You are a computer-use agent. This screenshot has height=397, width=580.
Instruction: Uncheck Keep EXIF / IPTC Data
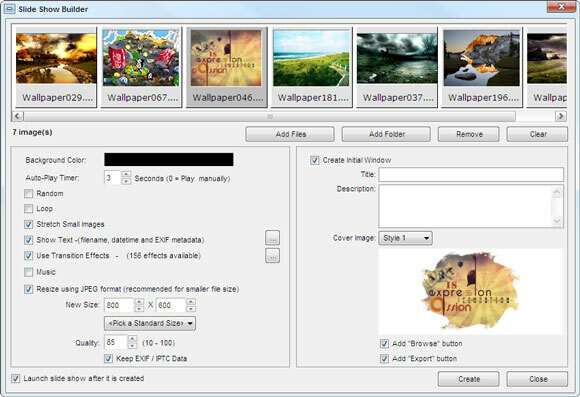(x=108, y=359)
